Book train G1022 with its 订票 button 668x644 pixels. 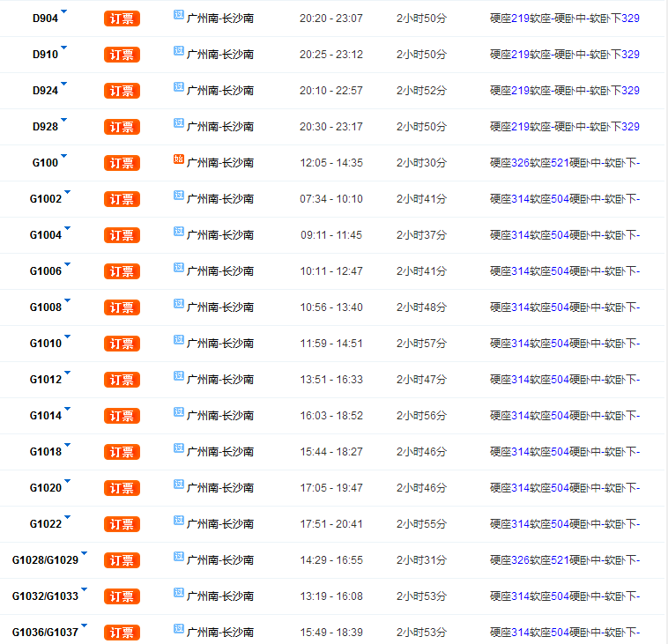pyautogui.click(x=122, y=524)
